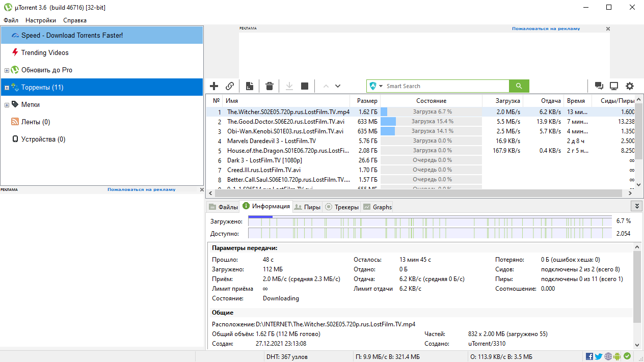The width and height of the screenshot is (644, 362).
Task: Open the chat bubbles icon in toolbar
Action: (599, 86)
